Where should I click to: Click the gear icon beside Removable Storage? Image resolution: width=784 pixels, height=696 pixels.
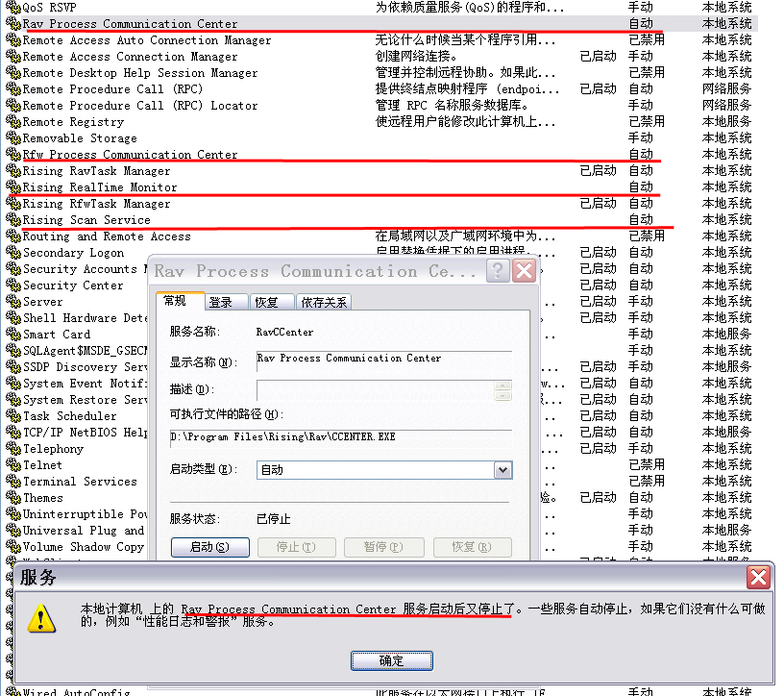point(13,138)
